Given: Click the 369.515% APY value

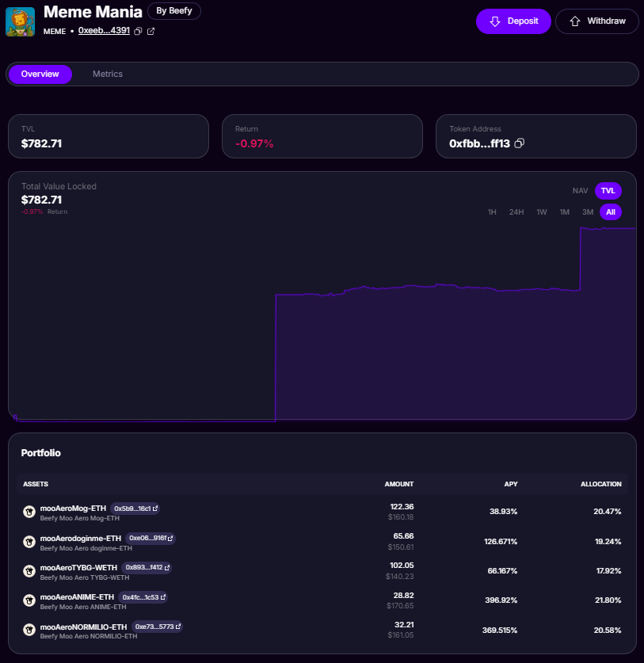Looking at the screenshot, I should point(500,631).
